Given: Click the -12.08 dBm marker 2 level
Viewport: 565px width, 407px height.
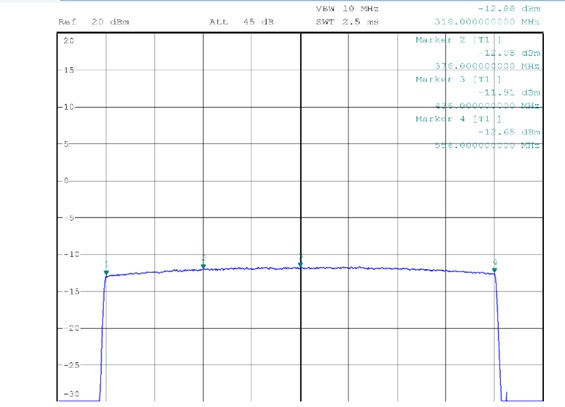Looking at the screenshot, I should [509, 53].
